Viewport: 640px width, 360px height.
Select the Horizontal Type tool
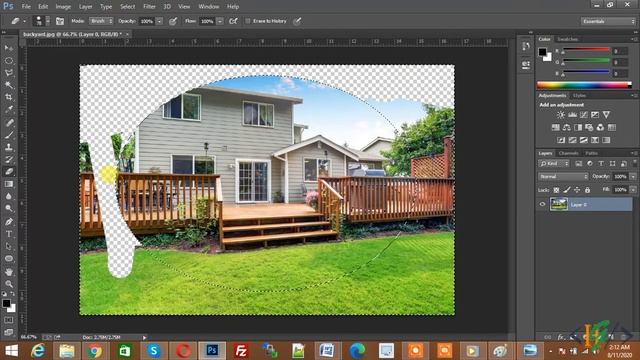coord(9,234)
